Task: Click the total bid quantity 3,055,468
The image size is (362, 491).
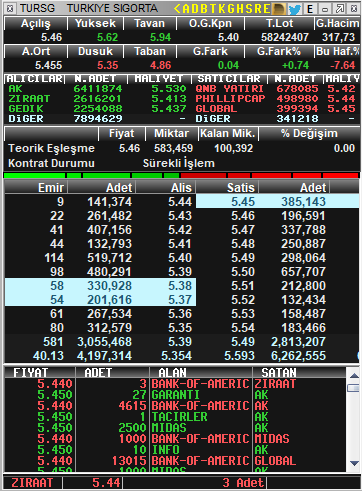Action: 104,342
